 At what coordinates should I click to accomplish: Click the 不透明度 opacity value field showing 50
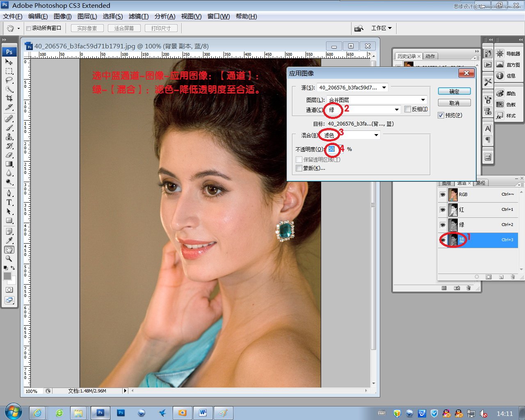(x=331, y=149)
